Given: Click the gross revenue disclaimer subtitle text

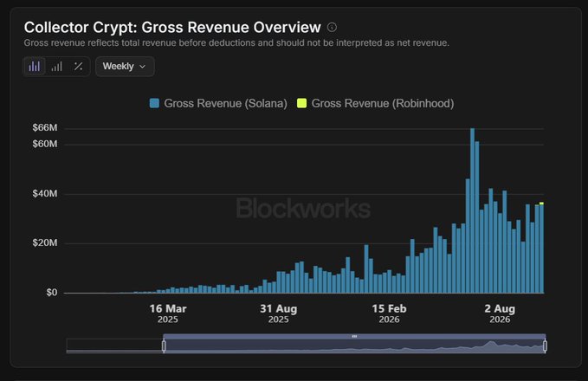Looking at the screenshot, I should 236,43.
